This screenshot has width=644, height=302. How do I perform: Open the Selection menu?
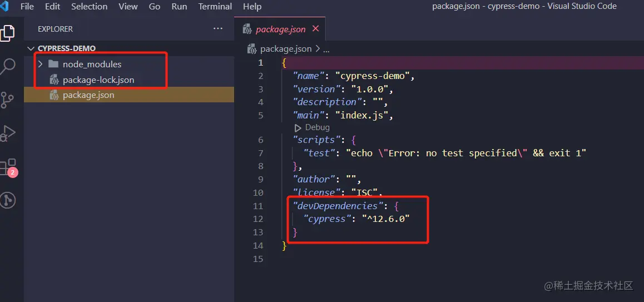click(89, 7)
